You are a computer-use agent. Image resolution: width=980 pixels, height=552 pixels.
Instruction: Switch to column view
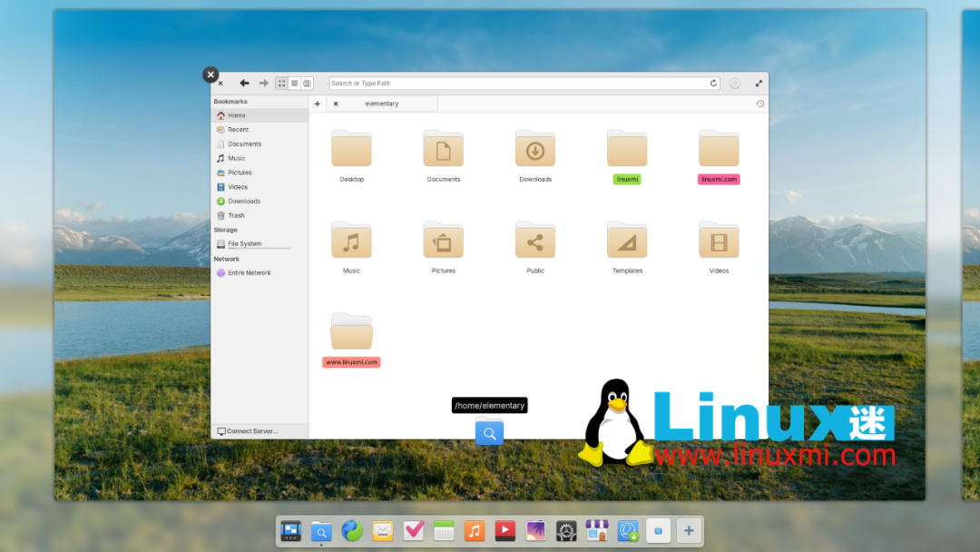[x=307, y=84]
